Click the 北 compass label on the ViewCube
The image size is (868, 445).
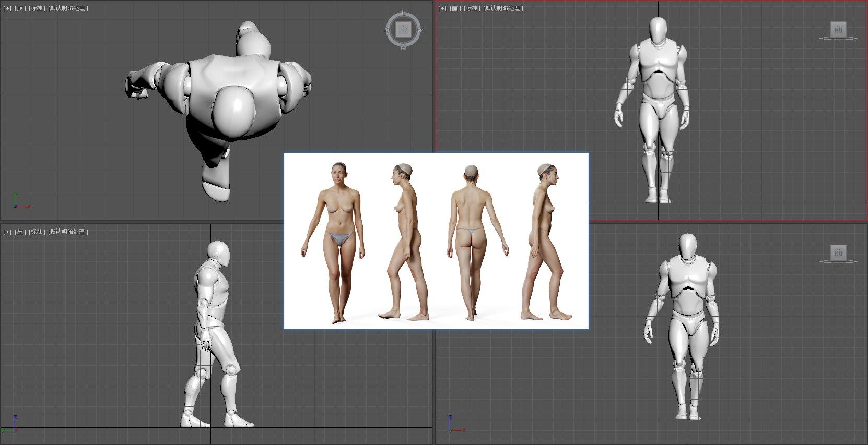(x=403, y=13)
